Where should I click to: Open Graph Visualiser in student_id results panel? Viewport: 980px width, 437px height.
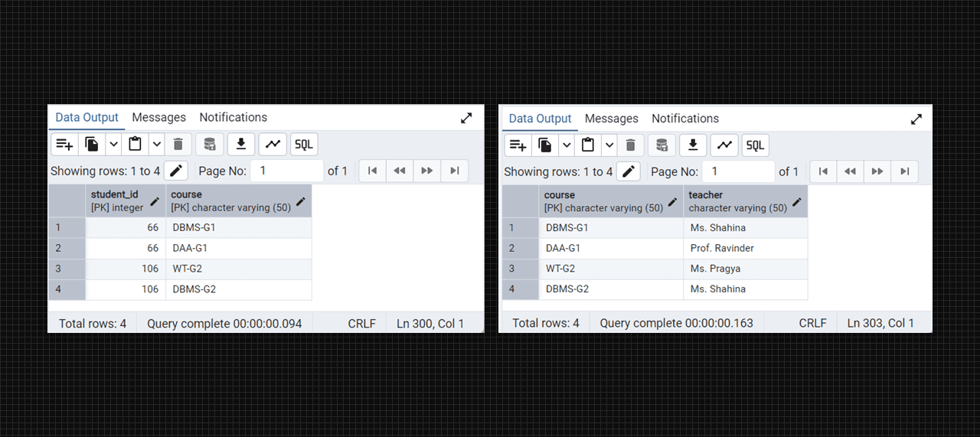click(x=273, y=144)
